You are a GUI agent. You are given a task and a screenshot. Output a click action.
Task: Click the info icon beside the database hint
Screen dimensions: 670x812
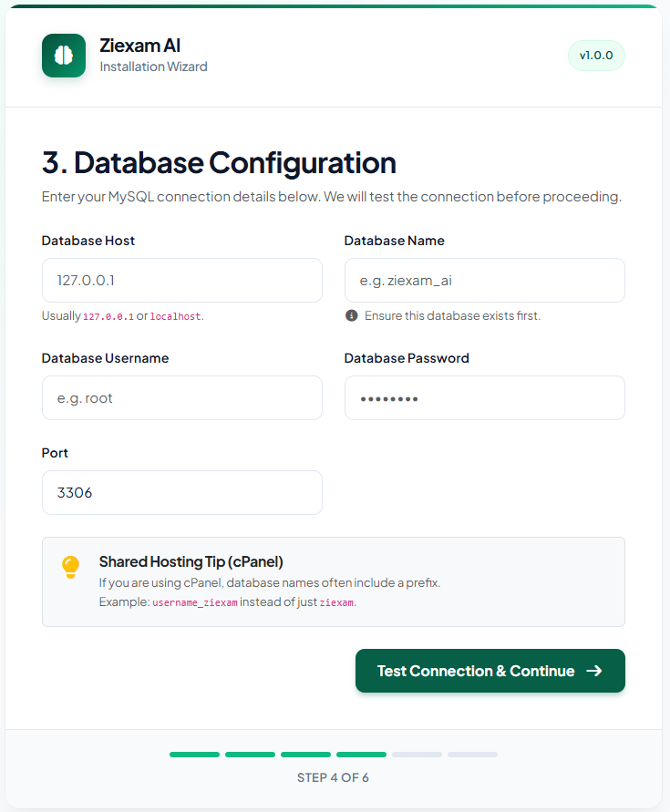pyautogui.click(x=351, y=315)
